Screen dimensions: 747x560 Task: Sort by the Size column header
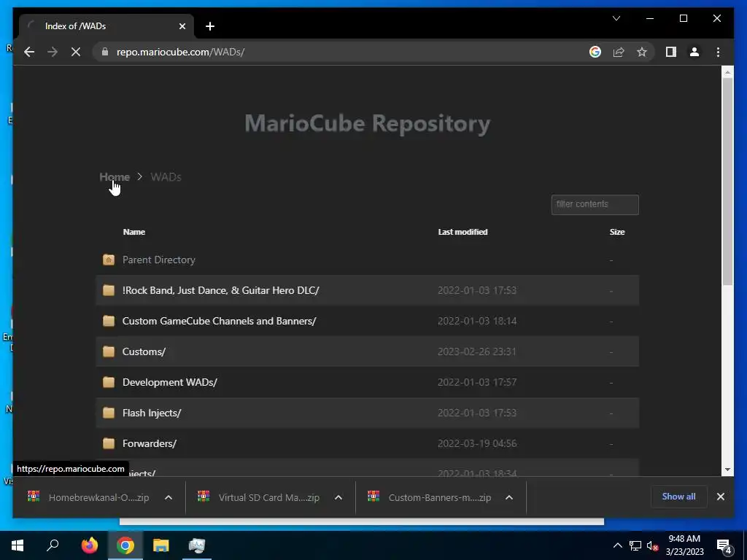617,232
